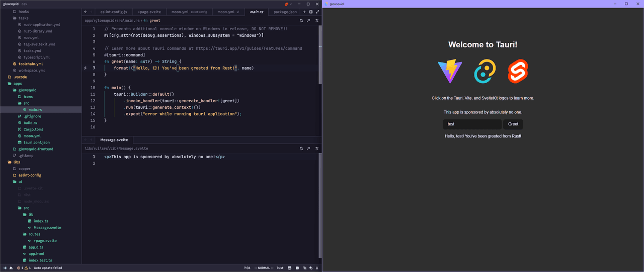This screenshot has height=272, width=644.
Task: Toggle the project panel in status bar
Action: (x=5, y=268)
